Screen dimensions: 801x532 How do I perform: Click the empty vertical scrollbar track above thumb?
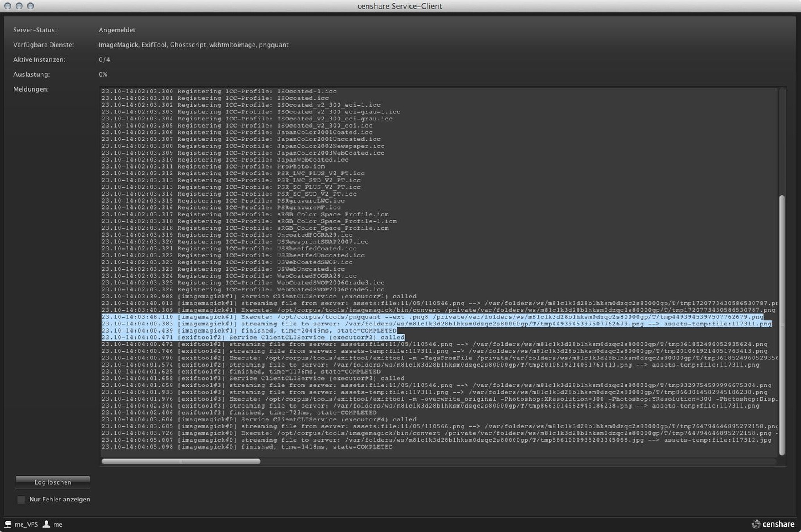point(782,141)
